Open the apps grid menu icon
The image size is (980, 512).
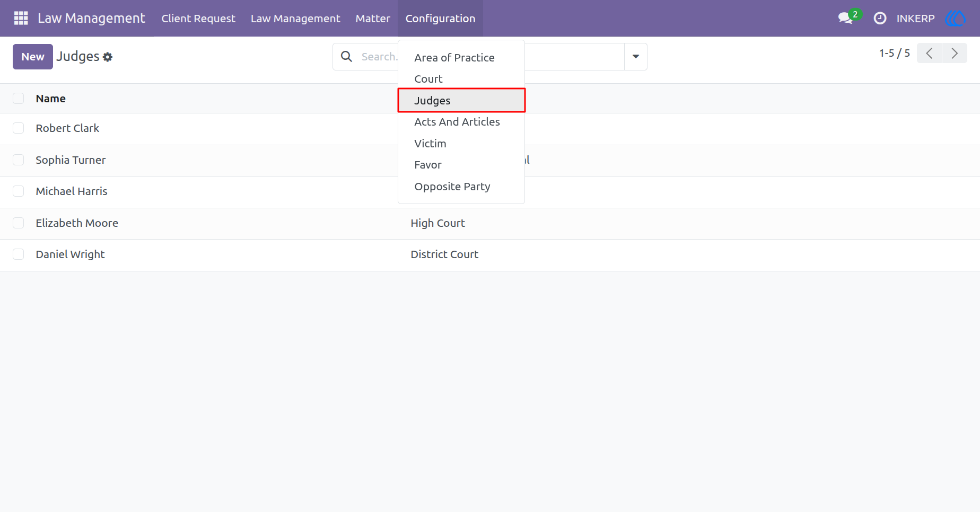point(21,18)
